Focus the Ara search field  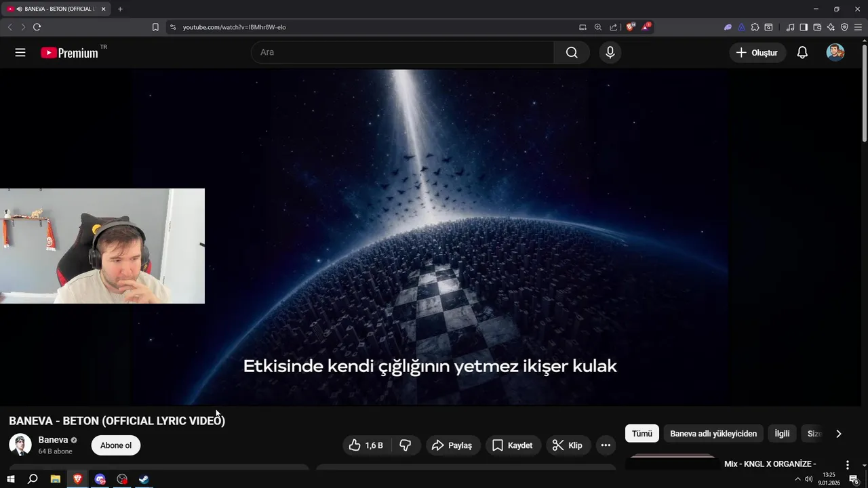coord(403,52)
